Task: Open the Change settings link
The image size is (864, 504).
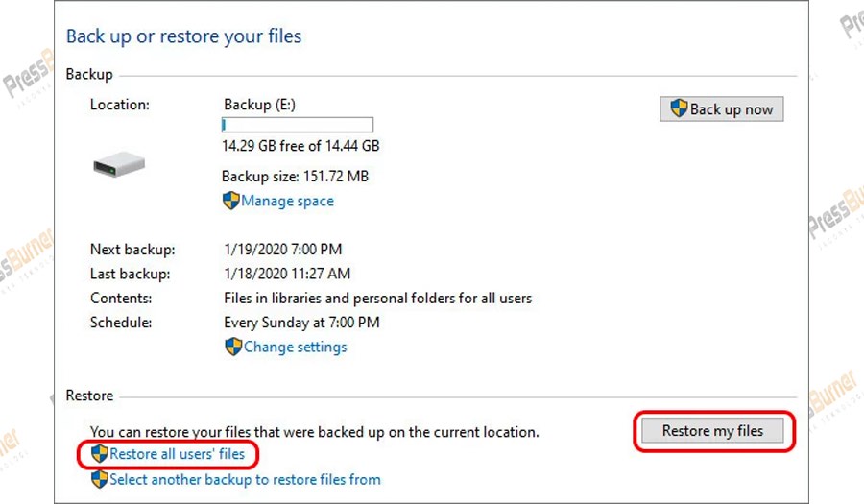Action: (295, 347)
